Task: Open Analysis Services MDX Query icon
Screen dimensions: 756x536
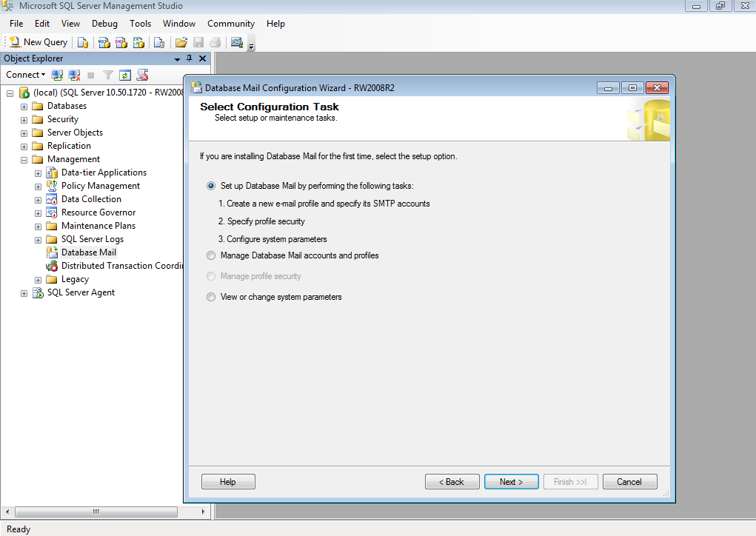Action: point(104,42)
